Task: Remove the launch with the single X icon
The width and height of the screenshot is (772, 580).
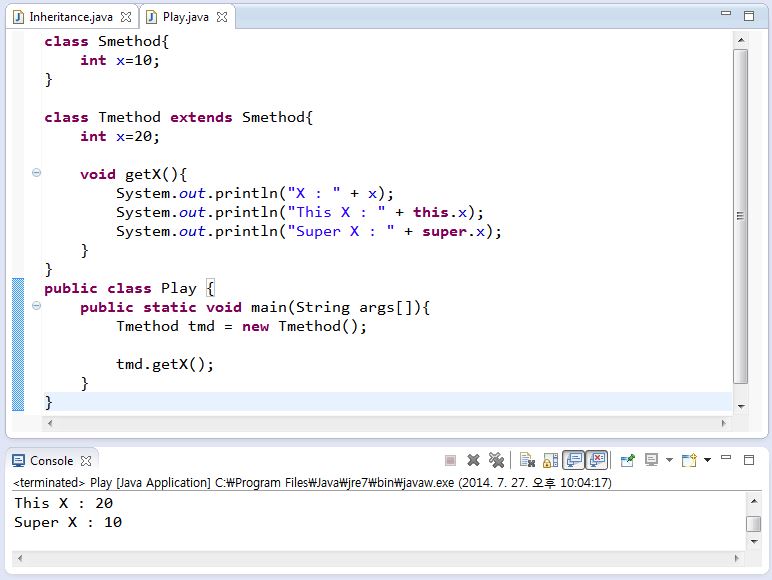Action: (473, 460)
